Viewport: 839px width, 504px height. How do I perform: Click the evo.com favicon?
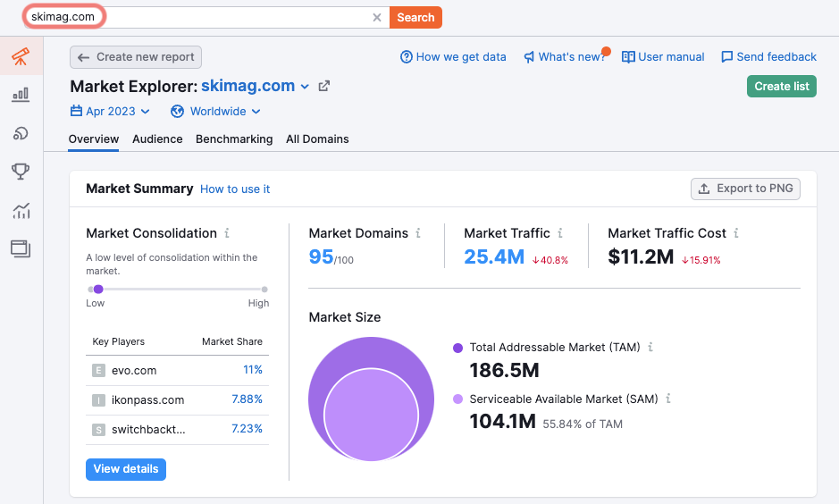point(98,370)
